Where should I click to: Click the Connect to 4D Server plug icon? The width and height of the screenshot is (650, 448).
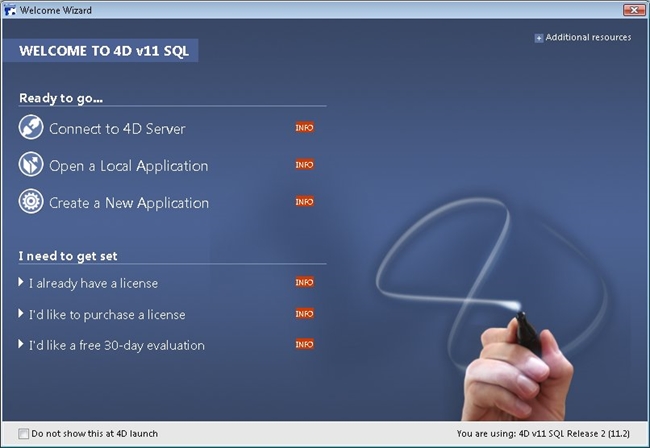click(31, 128)
